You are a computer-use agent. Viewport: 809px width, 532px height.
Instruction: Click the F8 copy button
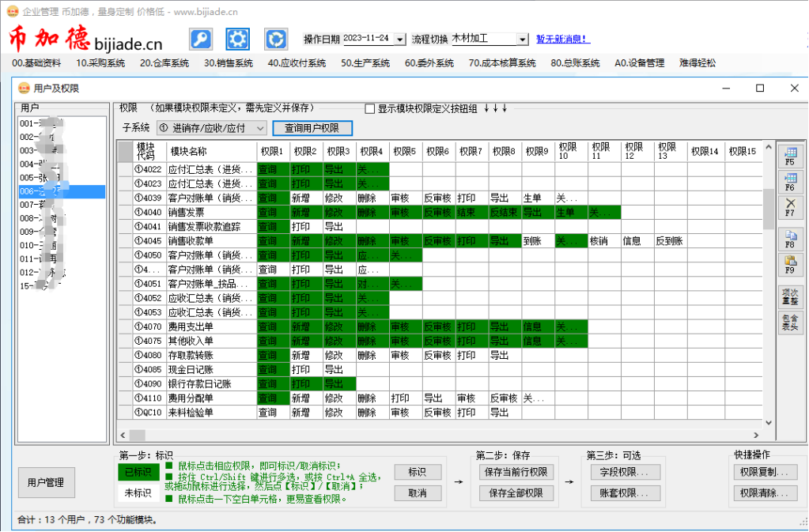[x=790, y=240]
